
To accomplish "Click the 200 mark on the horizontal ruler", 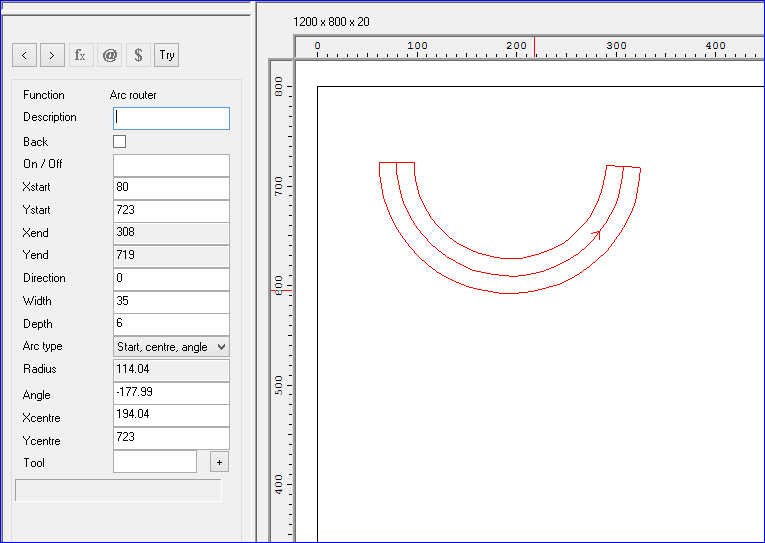I will tap(516, 45).
